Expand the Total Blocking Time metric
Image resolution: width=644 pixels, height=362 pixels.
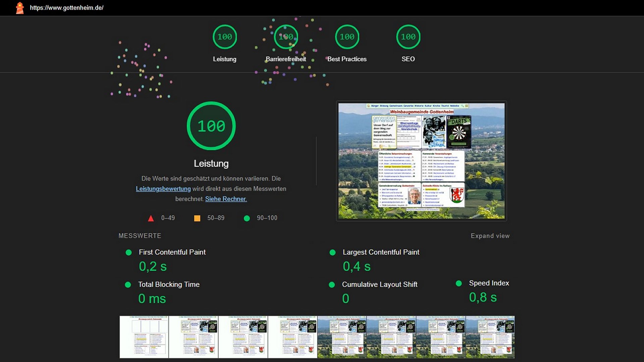pos(169,285)
